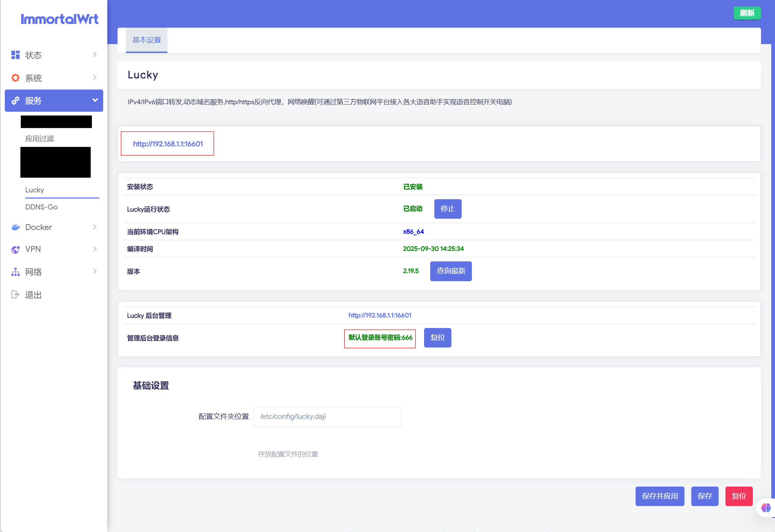Expand the 状态 menu chevron

click(95, 55)
